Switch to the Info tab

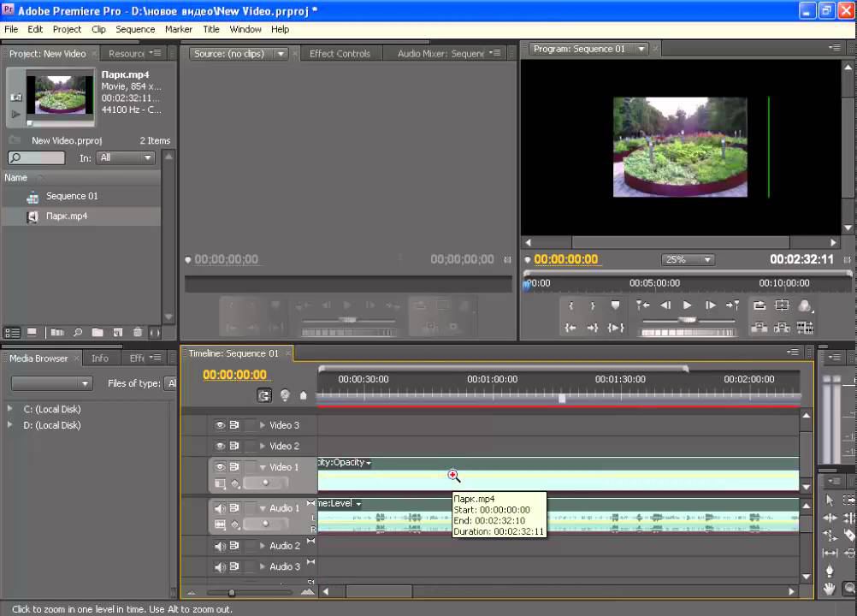tap(100, 358)
